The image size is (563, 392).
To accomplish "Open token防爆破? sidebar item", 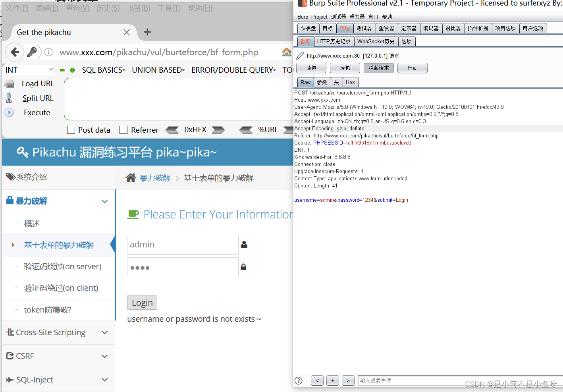I will (48, 310).
